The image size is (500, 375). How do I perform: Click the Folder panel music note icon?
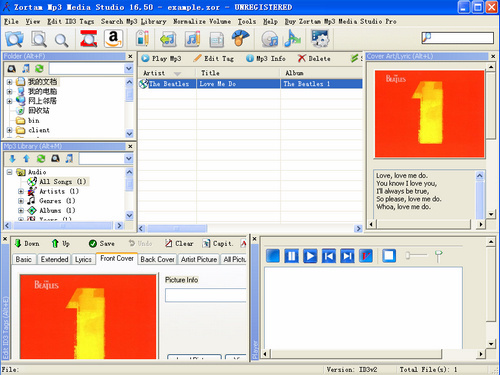[26, 69]
